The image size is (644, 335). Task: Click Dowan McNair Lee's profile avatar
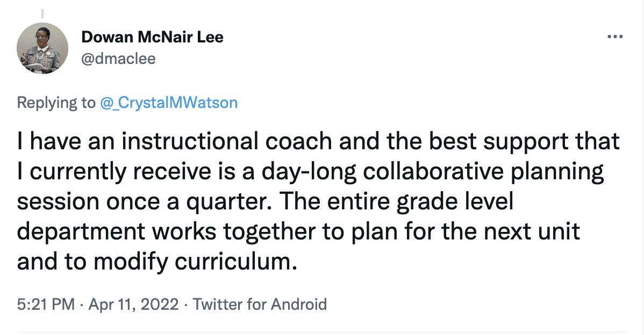click(x=43, y=48)
